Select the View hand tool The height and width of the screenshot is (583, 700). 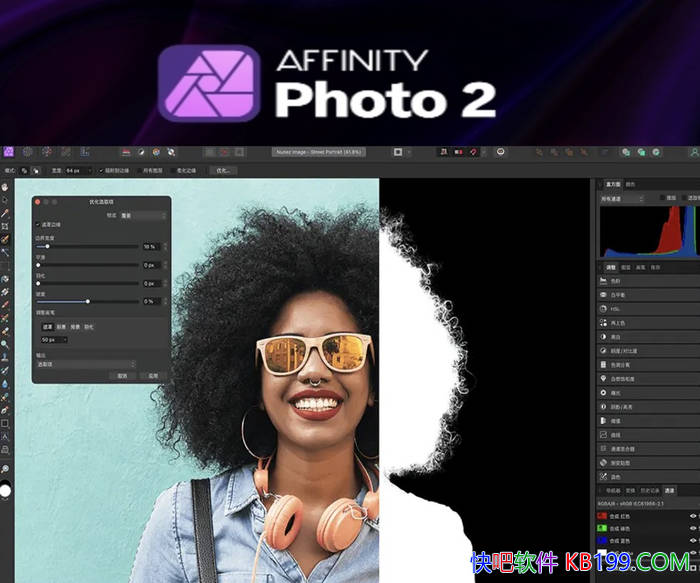pyautogui.click(x=5, y=187)
